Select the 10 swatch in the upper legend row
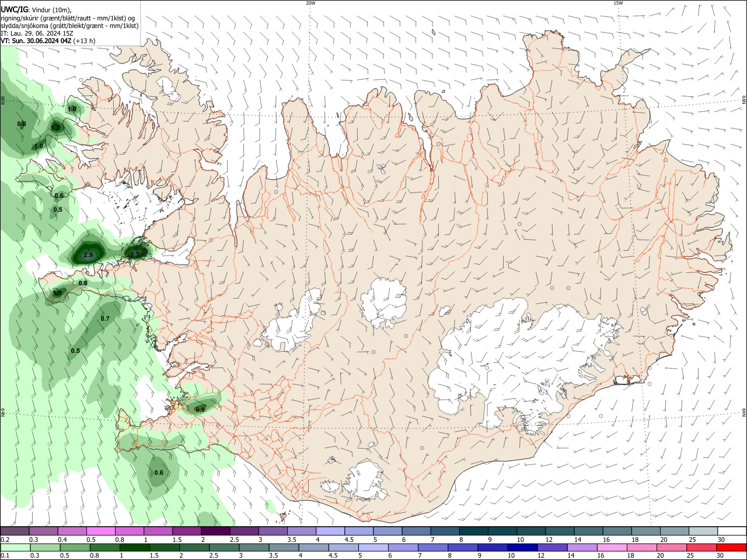Viewport: 747px width, 560px height. pyautogui.click(x=531, y=531)
